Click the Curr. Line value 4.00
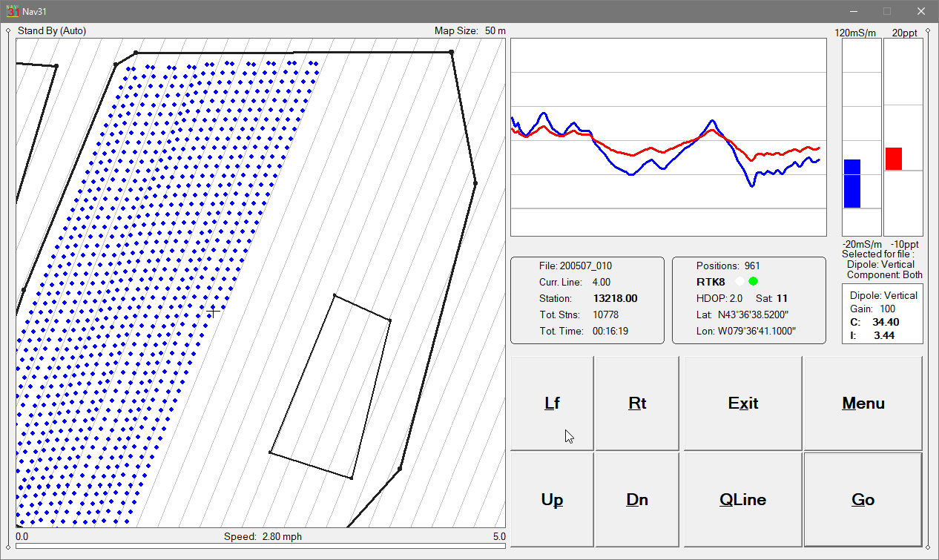 602,282
